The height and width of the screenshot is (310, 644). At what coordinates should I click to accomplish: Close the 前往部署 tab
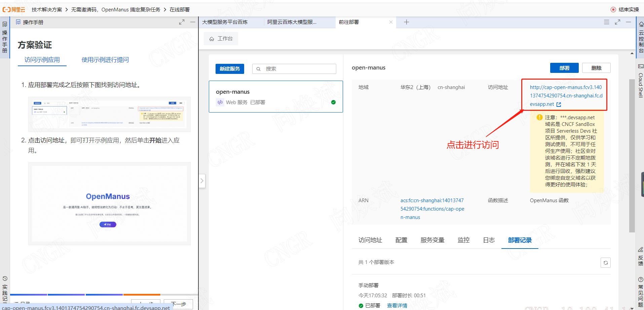click(391, 22)
